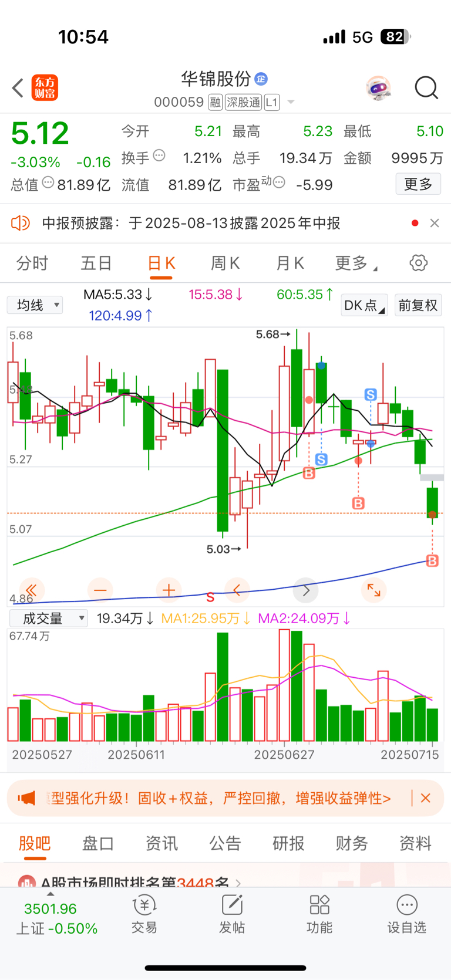
Task: Open the 均线 indicator dropdown
Action: [x=35, y=305]
